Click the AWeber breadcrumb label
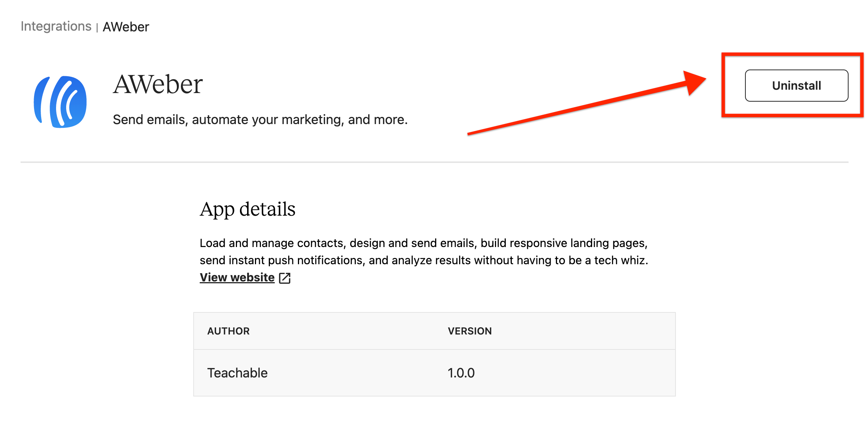 click(126, 27)
